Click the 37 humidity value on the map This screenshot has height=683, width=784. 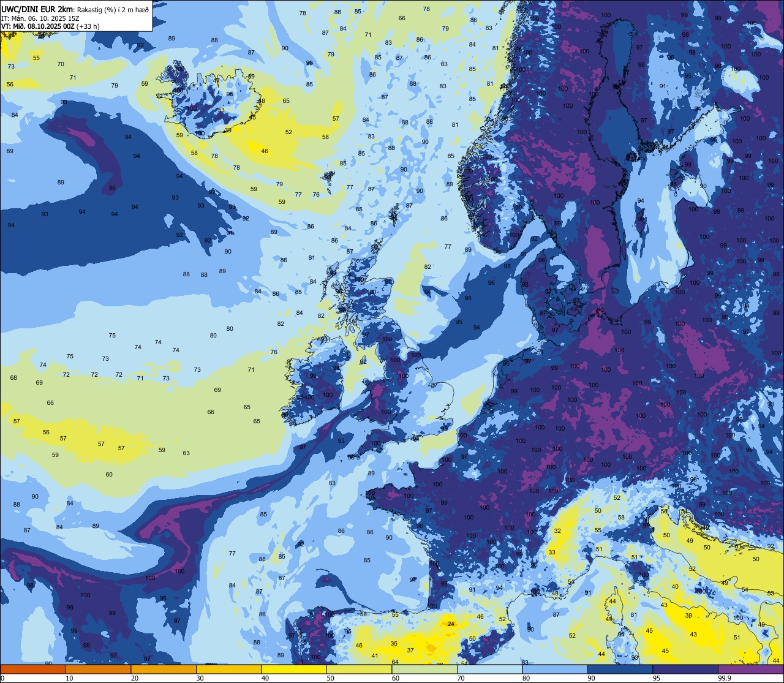(x=410, y=651)
